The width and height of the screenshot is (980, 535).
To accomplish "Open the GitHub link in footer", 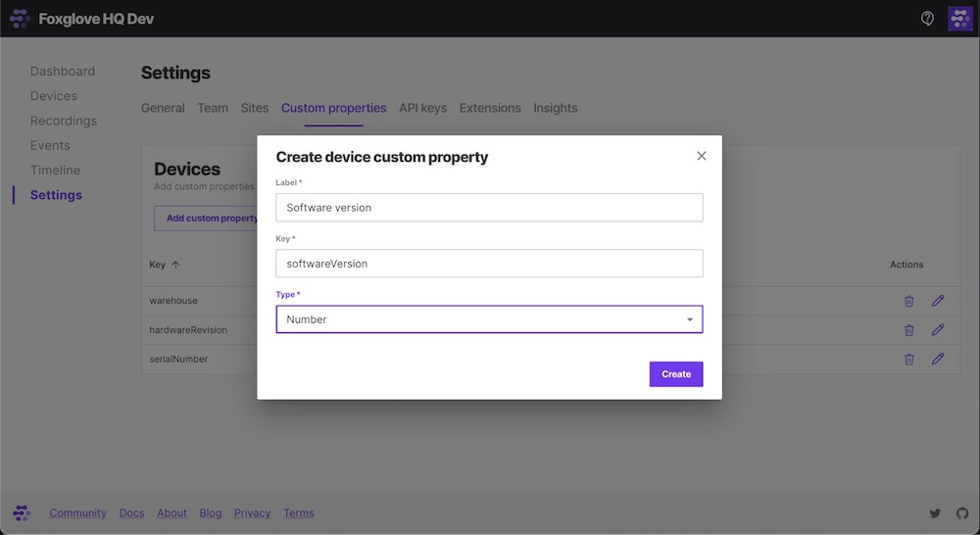I will click(x=962, y=513).
